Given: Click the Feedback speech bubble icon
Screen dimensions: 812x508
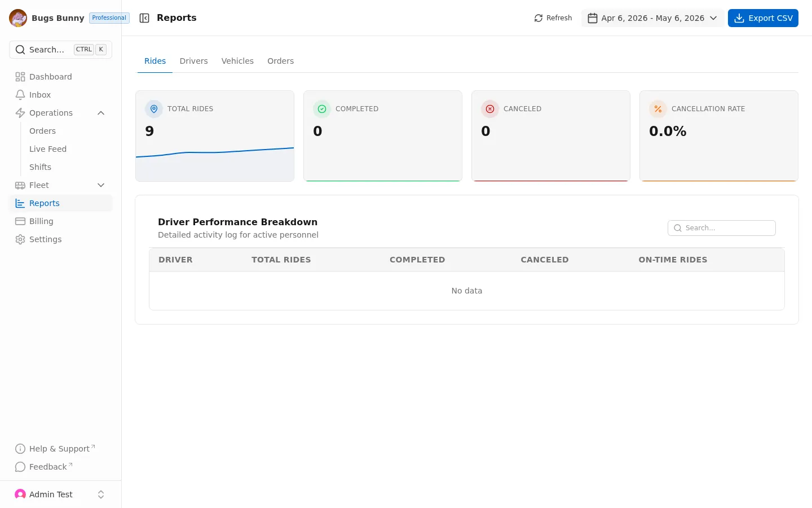Looking at the screenshot, I should point(20,467).
